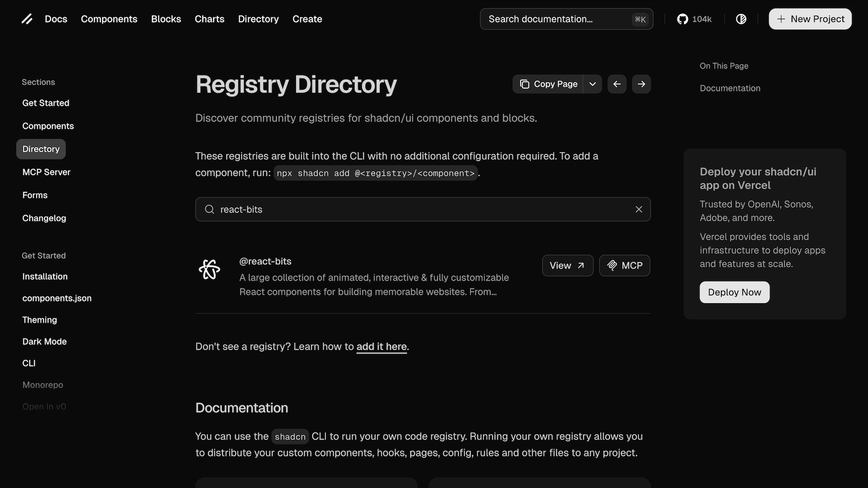The image size is (868, 488).
Task: Navigate forward using the right arrow button
Action: [x=641, y=84]
